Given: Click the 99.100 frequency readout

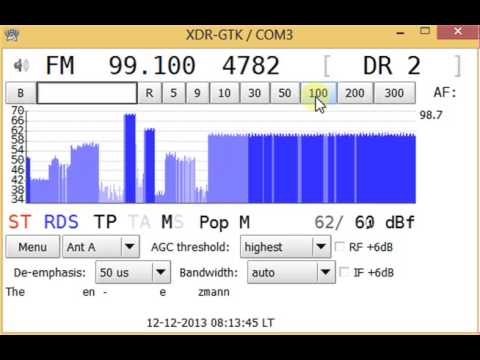Looking at the screenshot, I should [x=152, y=66].
